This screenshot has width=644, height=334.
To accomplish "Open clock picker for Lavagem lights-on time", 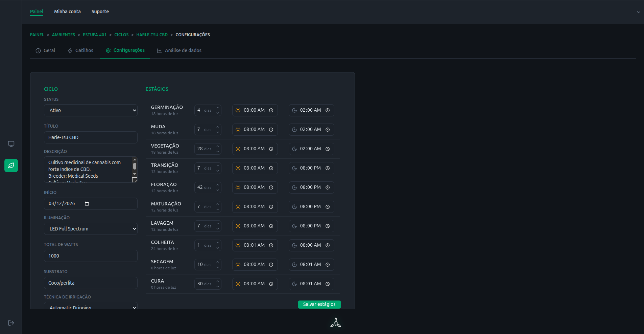I will click(x=271, y=226).
